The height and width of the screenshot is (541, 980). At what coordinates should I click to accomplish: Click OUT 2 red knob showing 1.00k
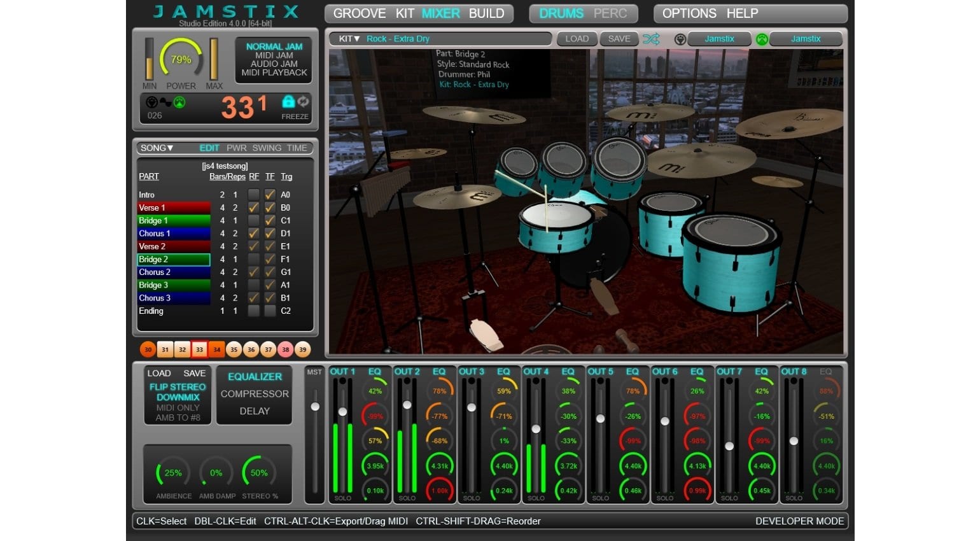440,491
